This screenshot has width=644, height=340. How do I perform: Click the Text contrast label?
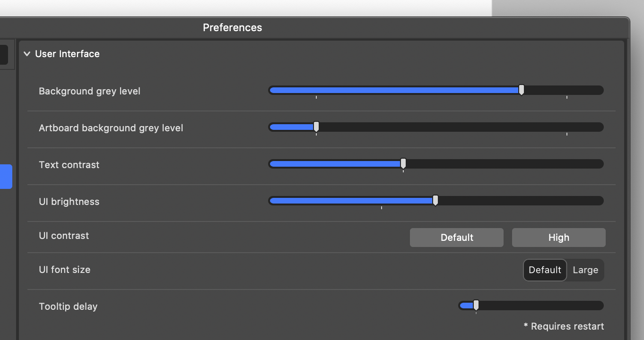[69, 165]
